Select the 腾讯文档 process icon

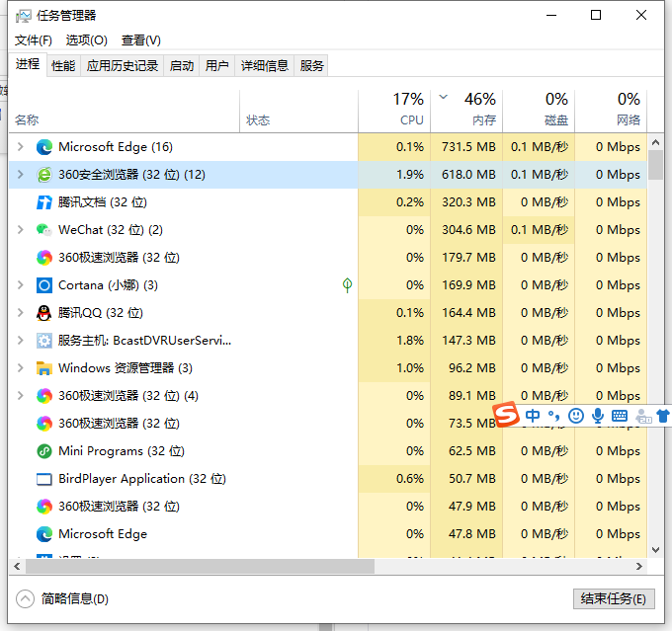pyautogui.click(x=43, y=202)
